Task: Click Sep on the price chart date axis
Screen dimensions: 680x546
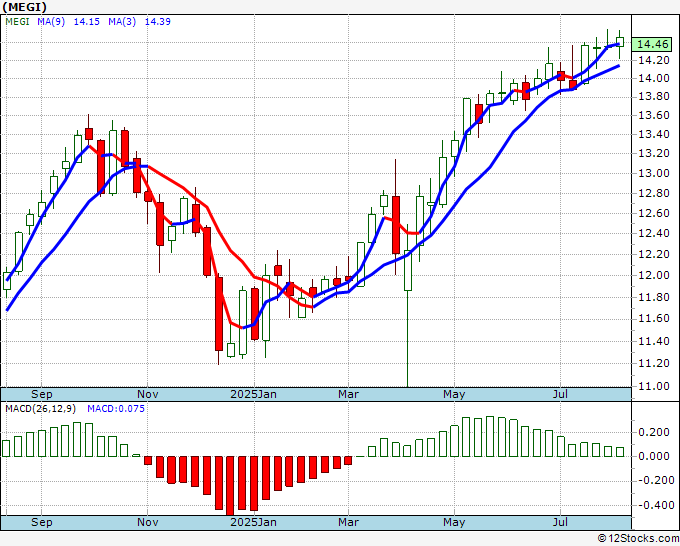Action: (x=42, y=394)
